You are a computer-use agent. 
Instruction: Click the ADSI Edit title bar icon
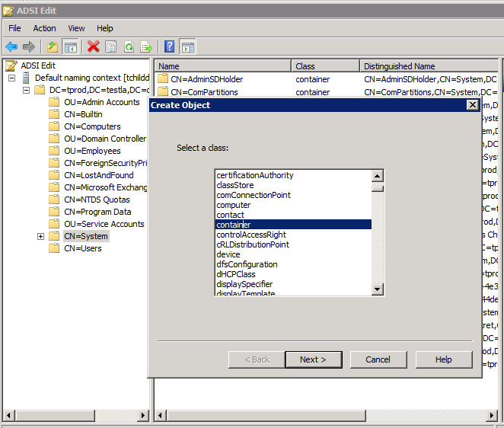tap(8, 11)
